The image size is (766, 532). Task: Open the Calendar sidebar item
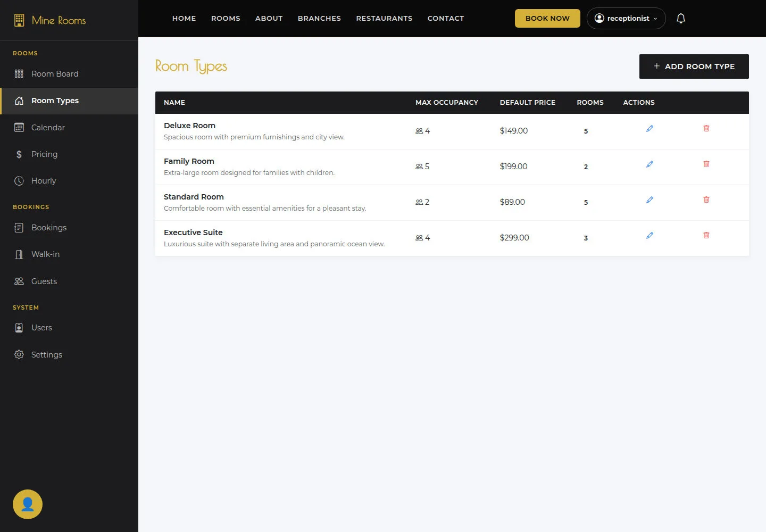tap(69, 128)
